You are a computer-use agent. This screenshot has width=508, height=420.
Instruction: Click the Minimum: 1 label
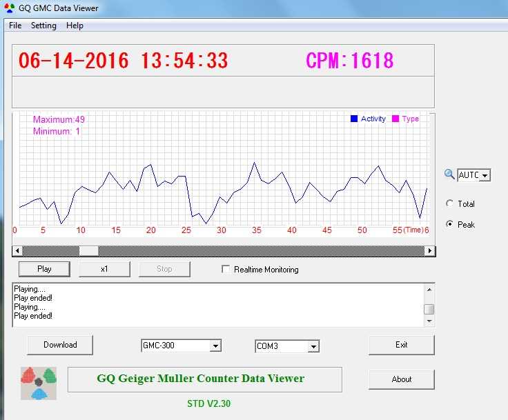57,131
